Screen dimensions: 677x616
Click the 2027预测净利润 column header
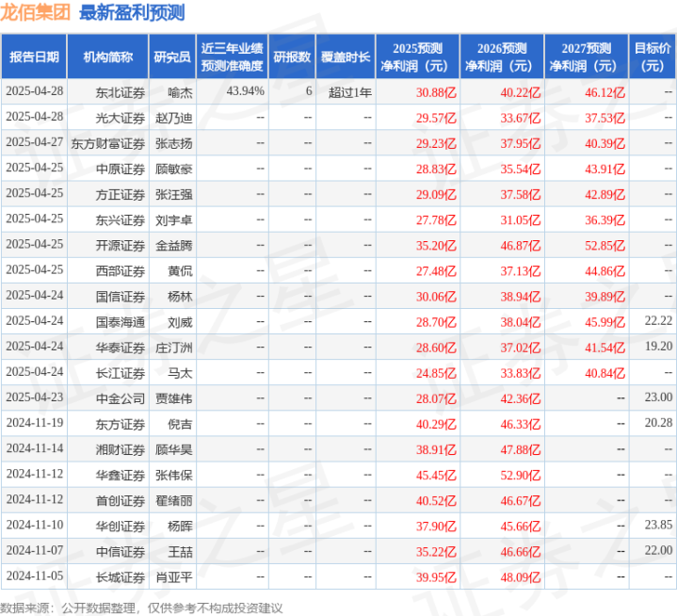point(585,57)
